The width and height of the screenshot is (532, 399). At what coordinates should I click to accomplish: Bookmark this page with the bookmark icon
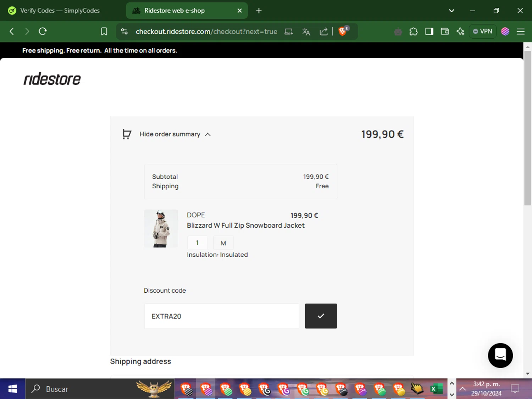coord(104,32)
